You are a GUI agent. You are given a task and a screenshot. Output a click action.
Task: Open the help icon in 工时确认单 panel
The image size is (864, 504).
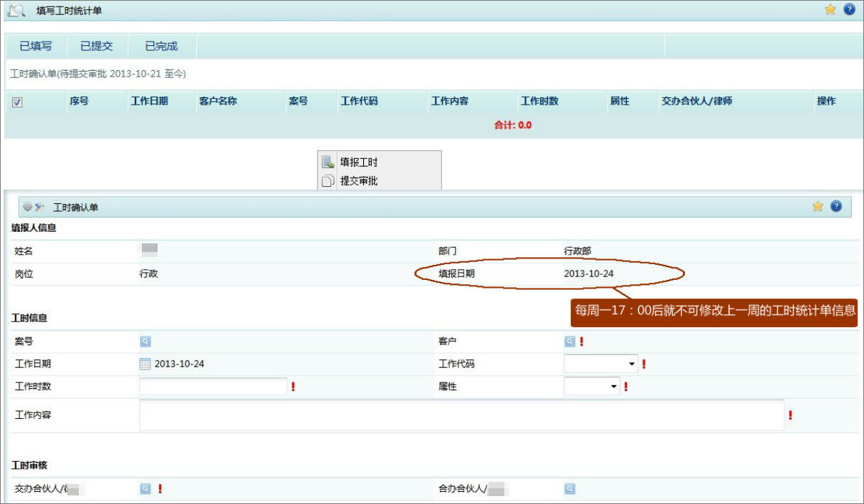pos(835,207)
